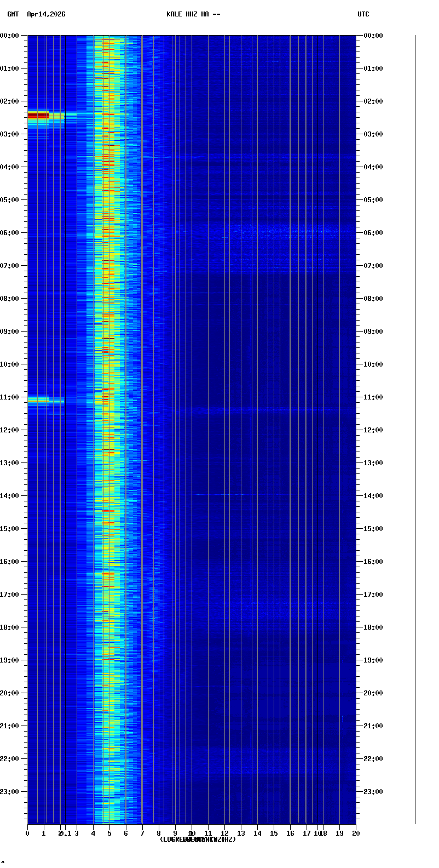The image size is (439, 868).
Task: Click the 00:00 label on left time axis
Action: pos(9,36)
